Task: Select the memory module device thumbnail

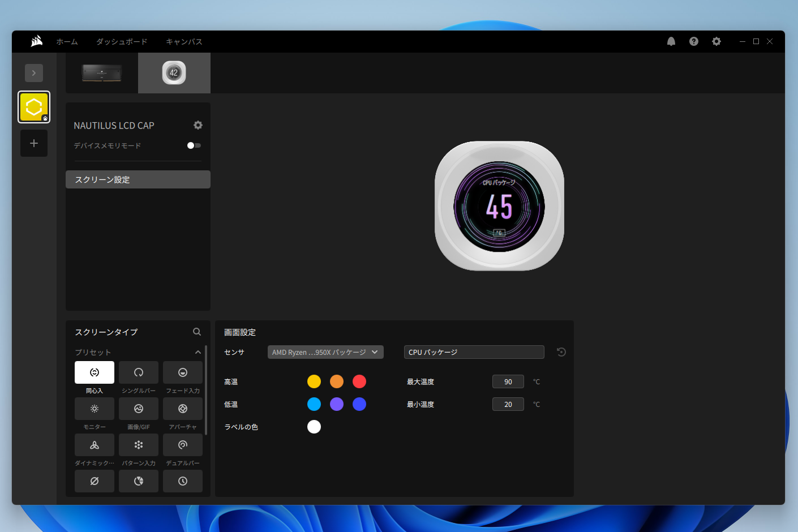Action: (102, 73)
